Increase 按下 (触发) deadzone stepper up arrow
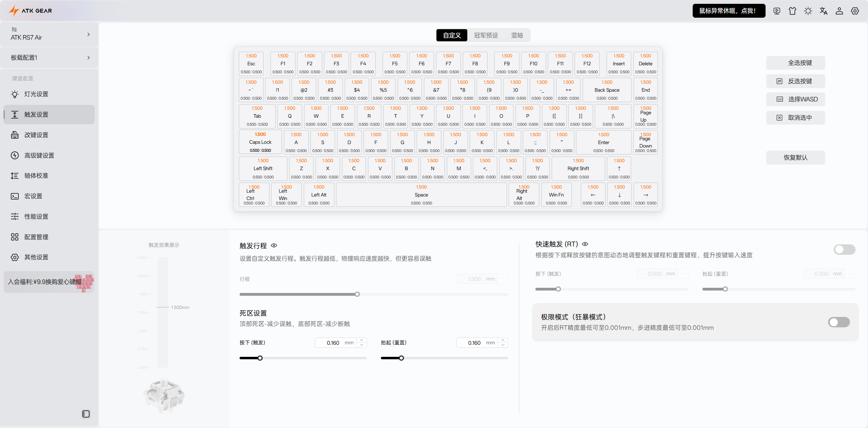 (x=362, y=340)
